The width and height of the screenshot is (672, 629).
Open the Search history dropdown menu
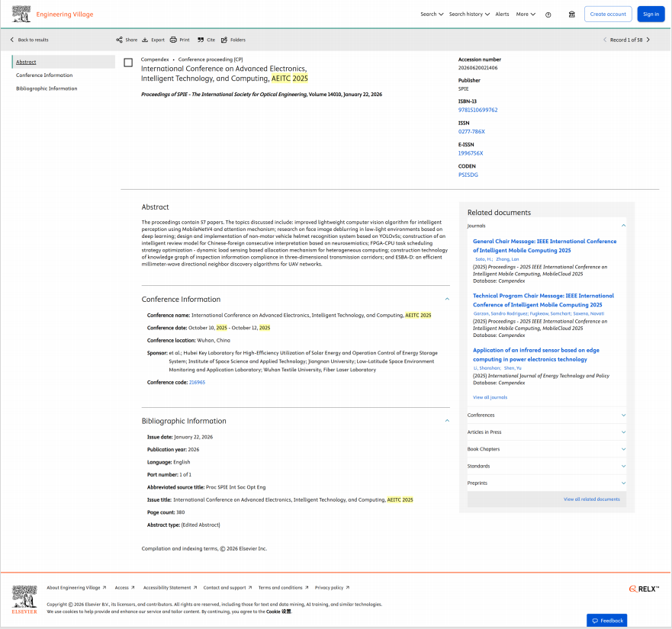pyautogui.click(x=468, y=14)
